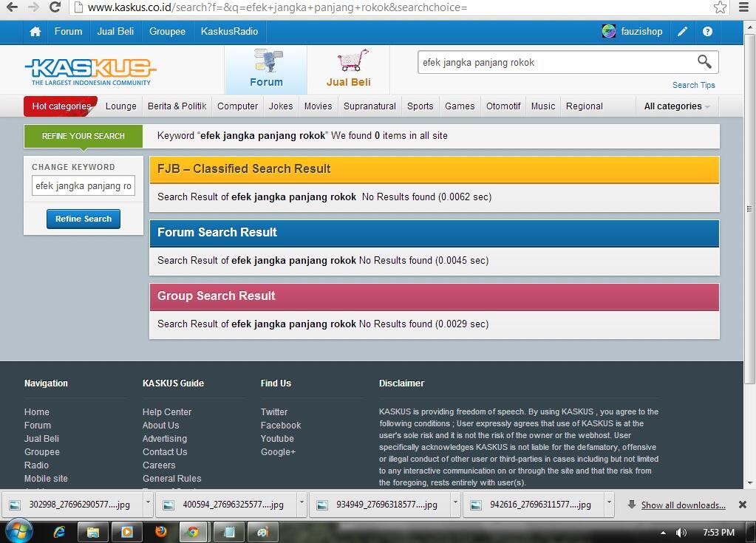Click Show all downloads link
756x543 pixels.
pyautogui.click(x=683, y=505)
